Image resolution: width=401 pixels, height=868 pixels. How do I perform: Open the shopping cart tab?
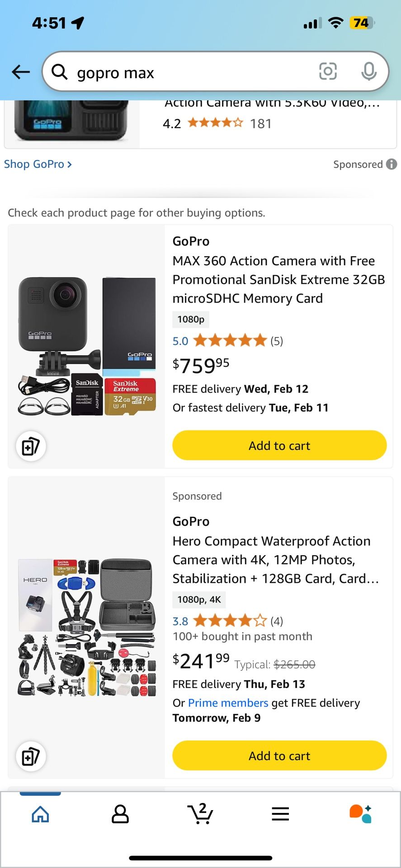pyautogui.click(x=200, y=814)
